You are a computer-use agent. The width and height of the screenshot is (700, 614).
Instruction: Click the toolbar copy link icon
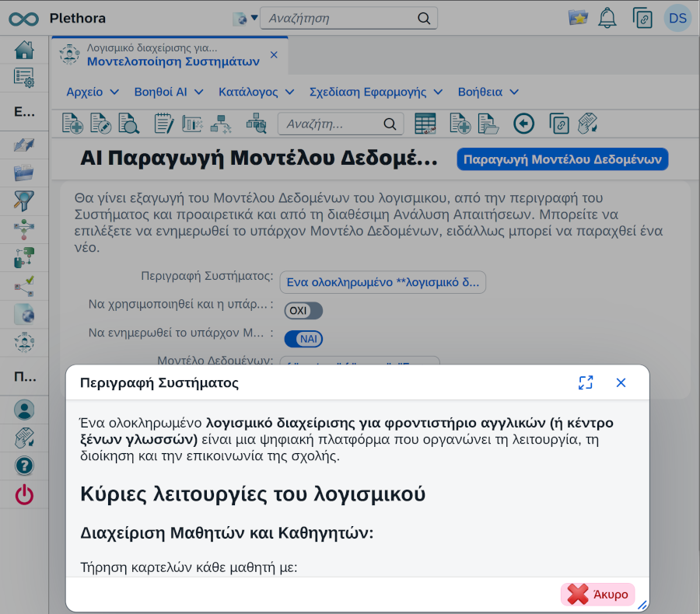[559, 124]
